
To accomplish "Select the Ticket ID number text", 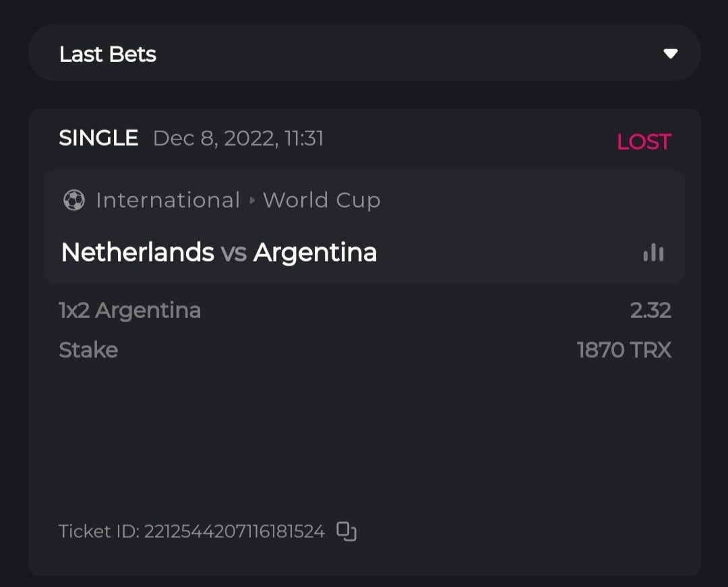I will (x=234, y=532).
